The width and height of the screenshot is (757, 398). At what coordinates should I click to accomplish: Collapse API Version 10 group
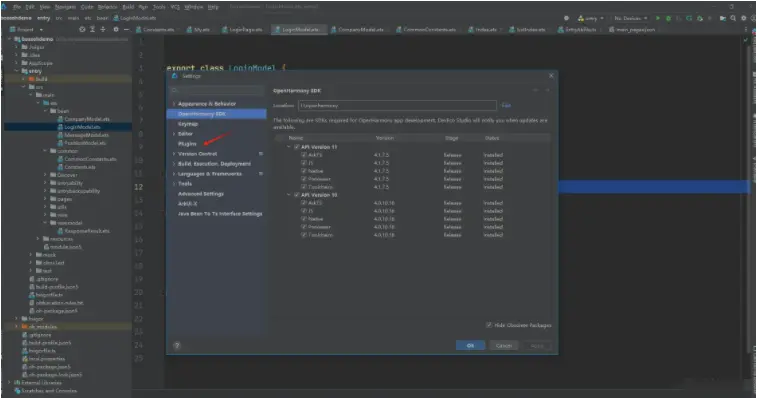289,195
